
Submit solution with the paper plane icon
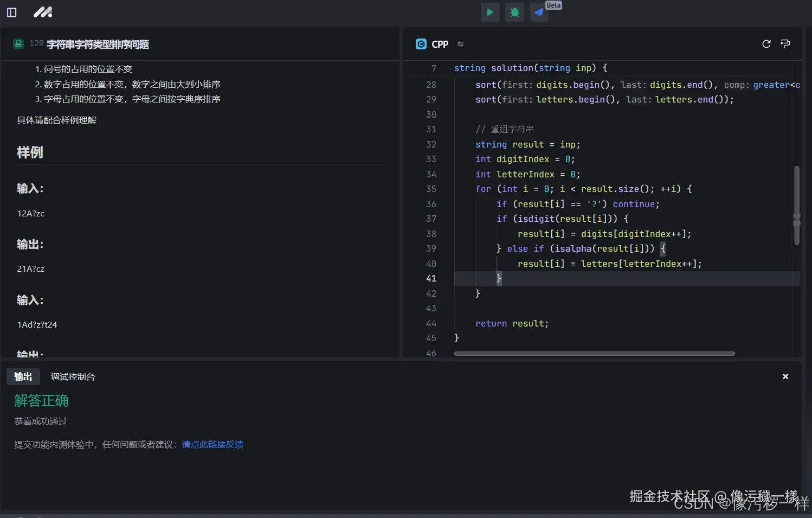pyautogui.click(x=539, y=12)
